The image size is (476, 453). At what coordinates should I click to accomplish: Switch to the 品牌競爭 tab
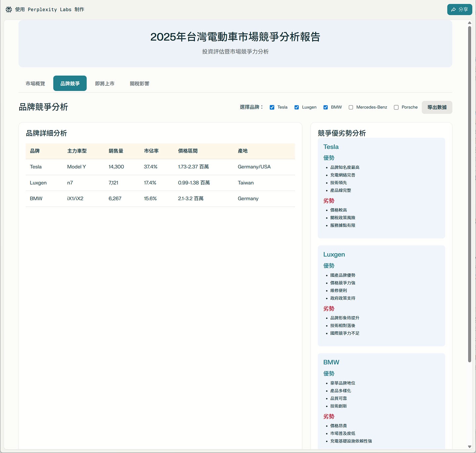point(70,83)
